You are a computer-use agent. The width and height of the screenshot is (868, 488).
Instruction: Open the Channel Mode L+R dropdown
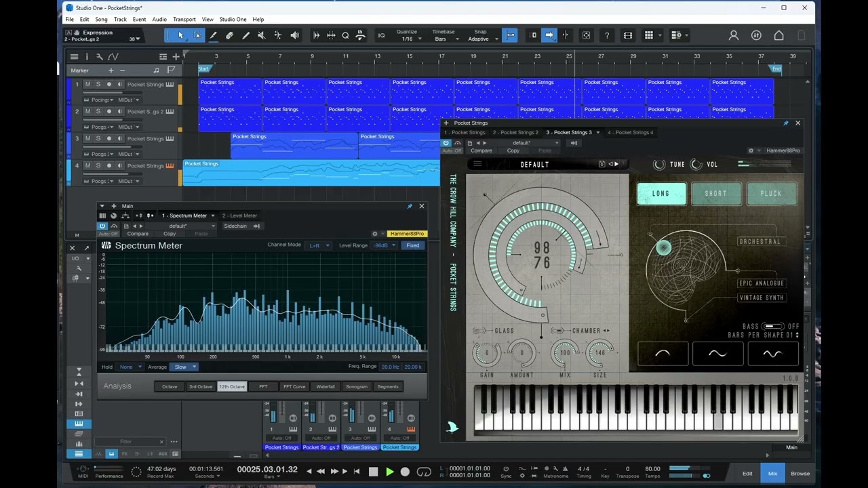tap(318, 245)
